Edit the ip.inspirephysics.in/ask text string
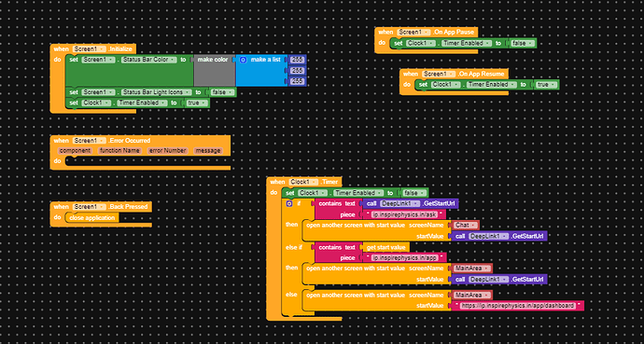Viewport: 644px width, 344px height. (x=404, y=214)
